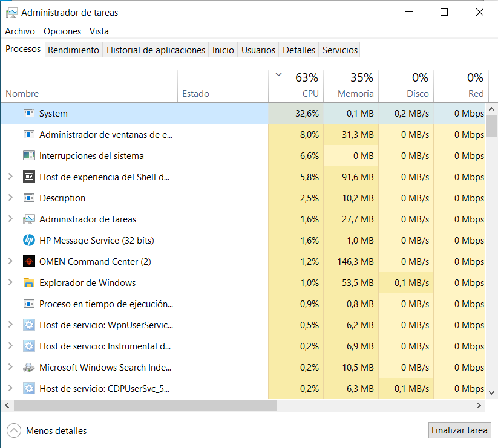Expand the Description process group
Screen dimensions: 498x448
pyautogui.click(x=10, y=198)
